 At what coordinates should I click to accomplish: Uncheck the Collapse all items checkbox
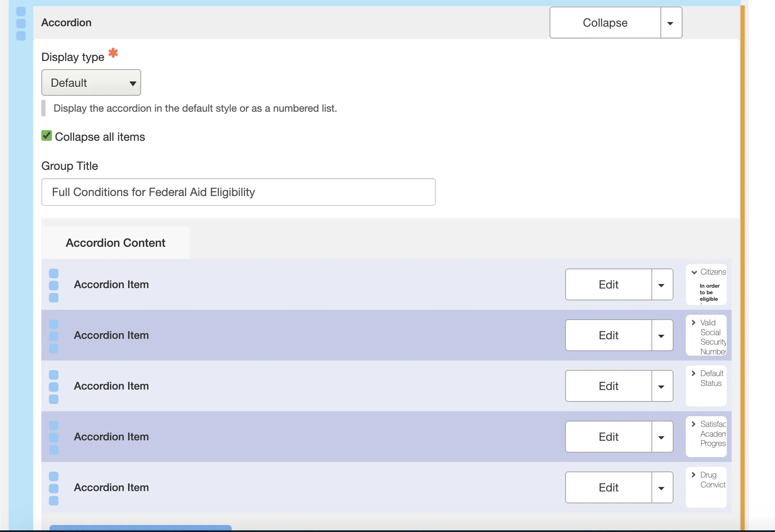click(x=47, y=135)
